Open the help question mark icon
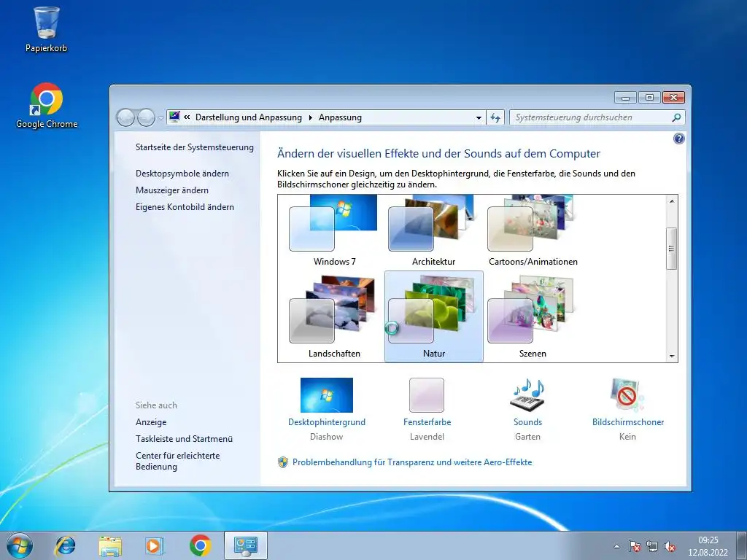 [x=679, y=139]
